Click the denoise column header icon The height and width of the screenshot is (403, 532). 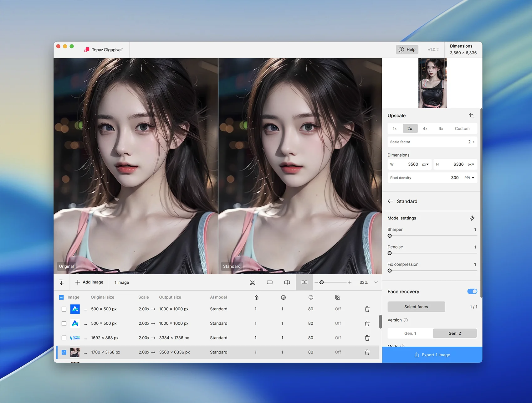[x=283, y=297]
